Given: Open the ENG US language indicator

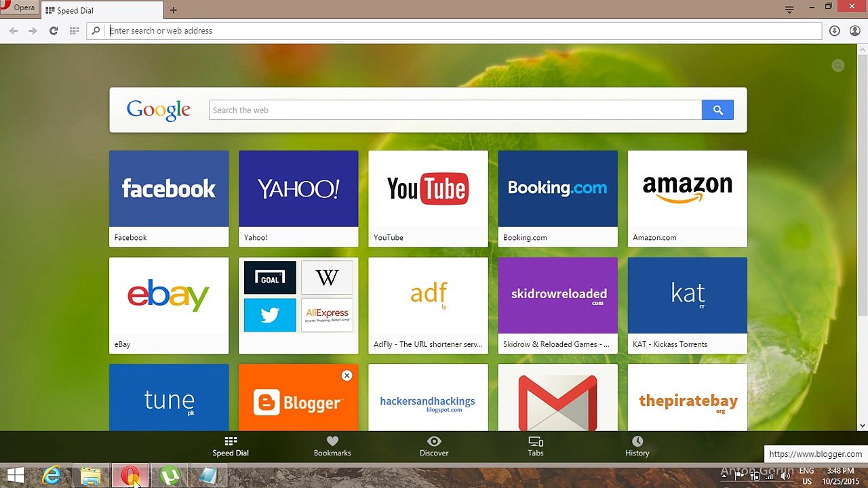Looking at the screenshot, I should (807, 476).
